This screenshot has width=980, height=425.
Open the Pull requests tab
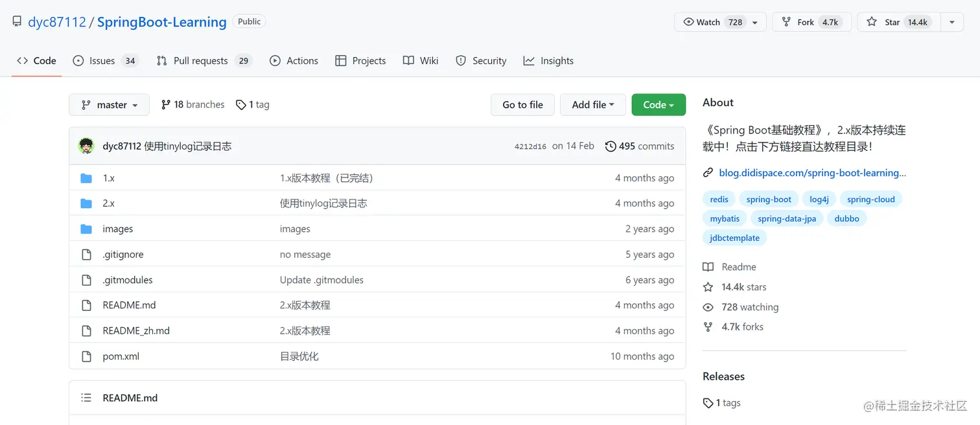point(204,60)
